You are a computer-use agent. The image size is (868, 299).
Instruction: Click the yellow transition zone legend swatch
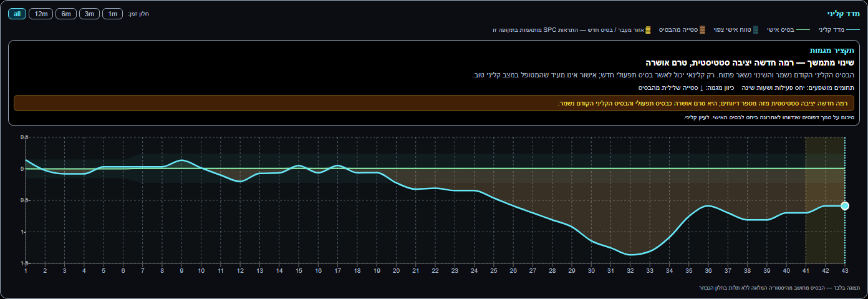pyautogui.click(x=648, y=29)
